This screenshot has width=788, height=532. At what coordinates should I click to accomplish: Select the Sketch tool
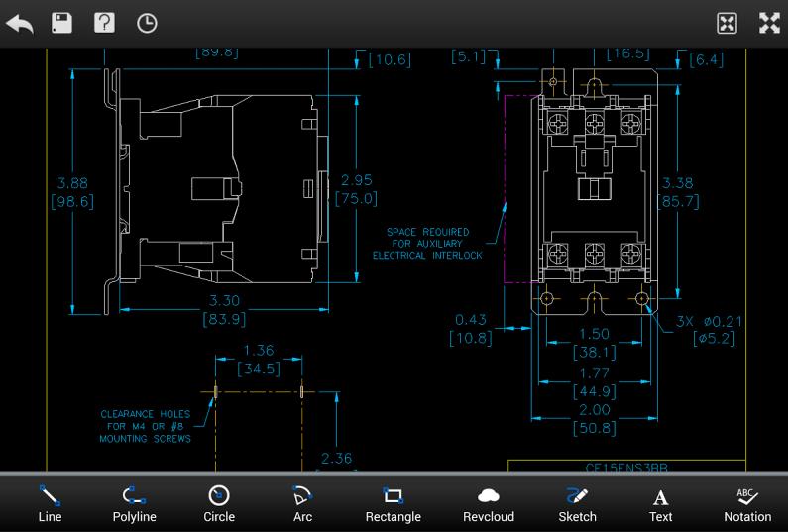tap(577, 503)
